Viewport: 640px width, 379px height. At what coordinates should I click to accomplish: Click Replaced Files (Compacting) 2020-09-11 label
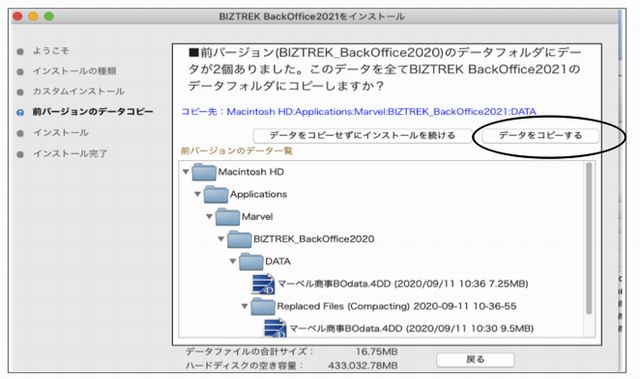(x=397, y=306)
